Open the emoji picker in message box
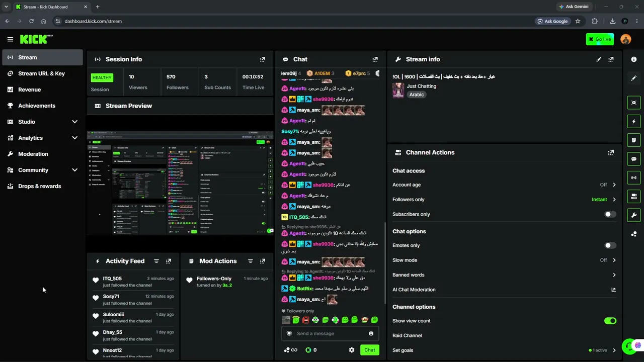 point(371,333)
